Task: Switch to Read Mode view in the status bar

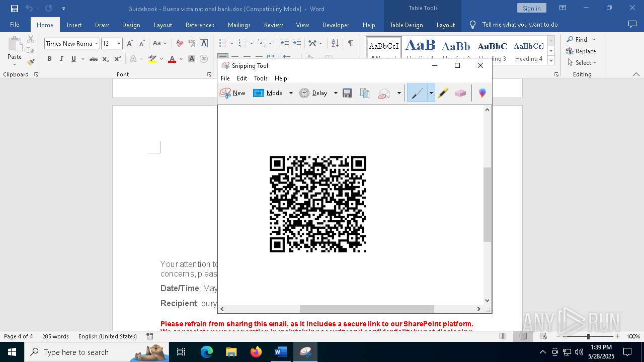Action: (x=503, y=336)
